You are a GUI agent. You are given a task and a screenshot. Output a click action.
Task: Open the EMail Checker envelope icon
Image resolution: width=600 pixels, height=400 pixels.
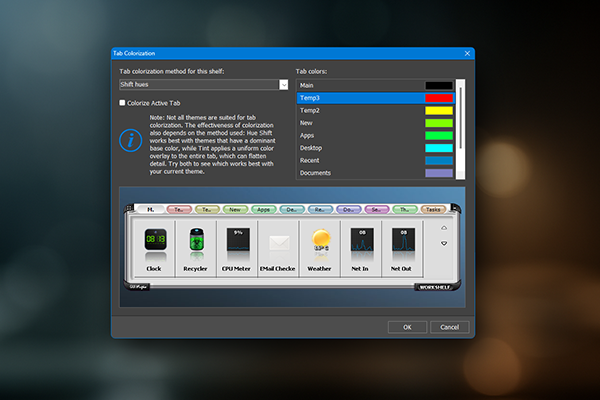point(279,242)
